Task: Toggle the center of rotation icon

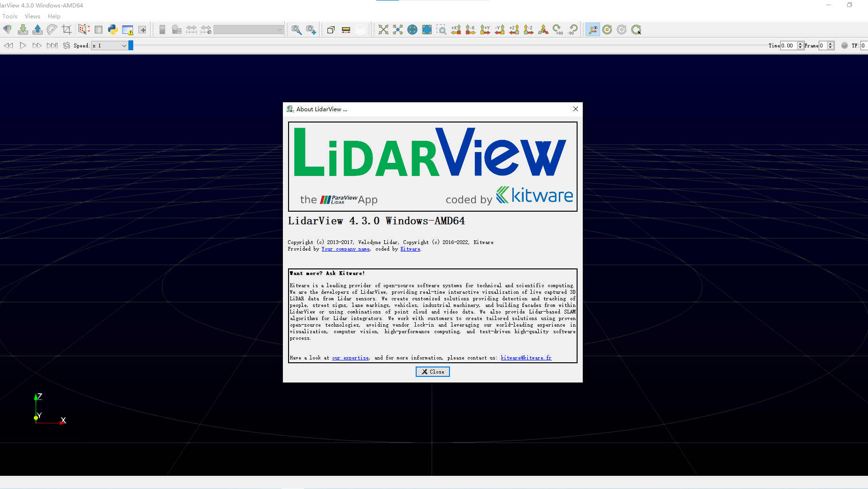Action: (x=607, y=30)
